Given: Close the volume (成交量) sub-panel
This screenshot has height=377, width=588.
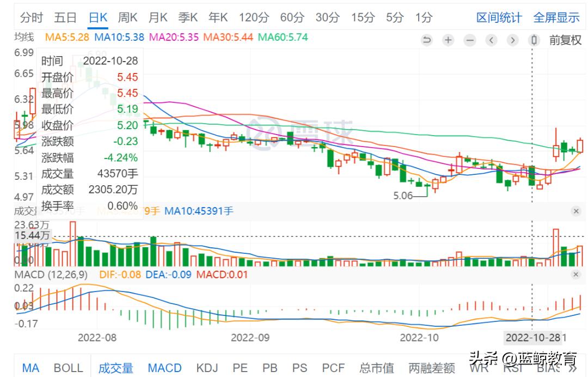Looking at the screenshot, I should [576, 211].
